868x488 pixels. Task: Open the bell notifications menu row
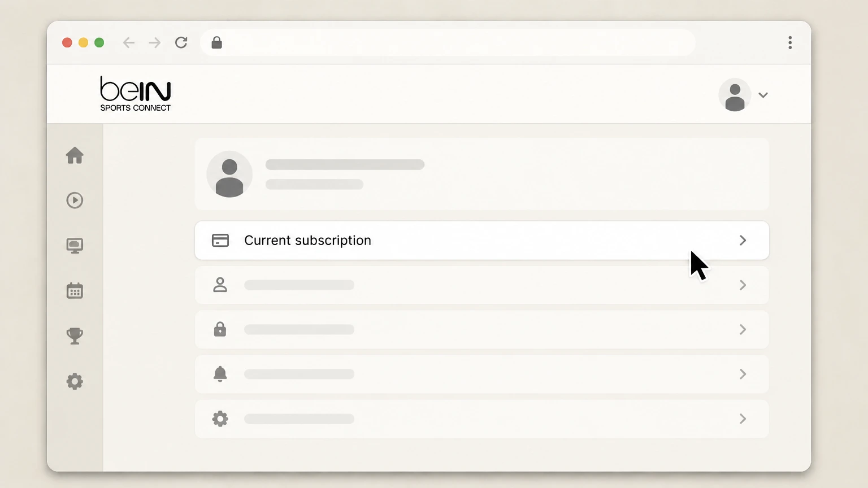point(482,374)
